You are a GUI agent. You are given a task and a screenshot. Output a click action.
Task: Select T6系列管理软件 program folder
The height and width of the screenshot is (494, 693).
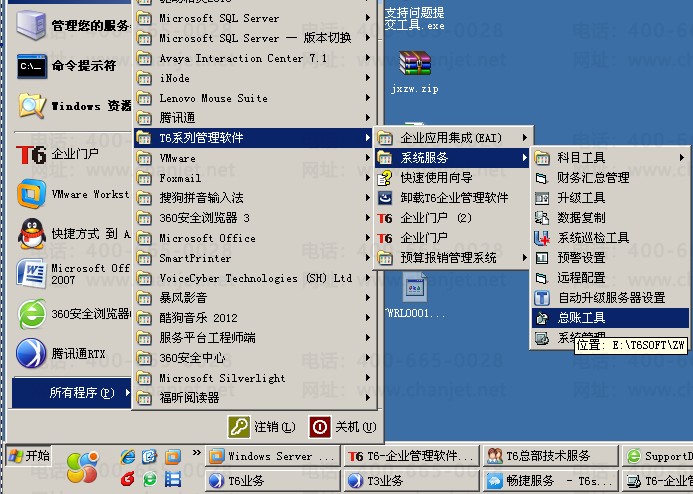tap(254, 138)
